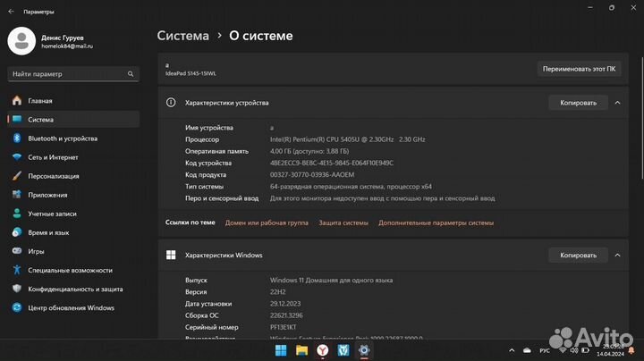
Task: Click Переименовать этот ПК button
Action: point(579,69)
